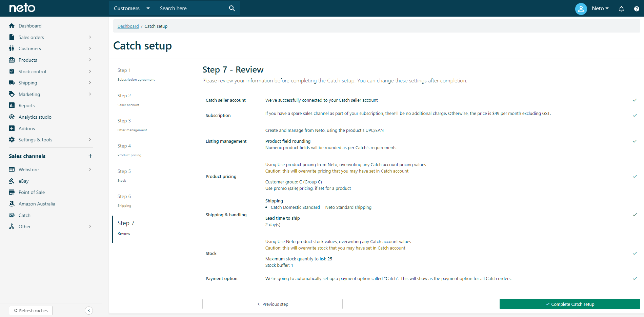Click the Product pricing row label
Image resolution: width=644 pixels, height=317 pixels.
(x=221, y=176)
